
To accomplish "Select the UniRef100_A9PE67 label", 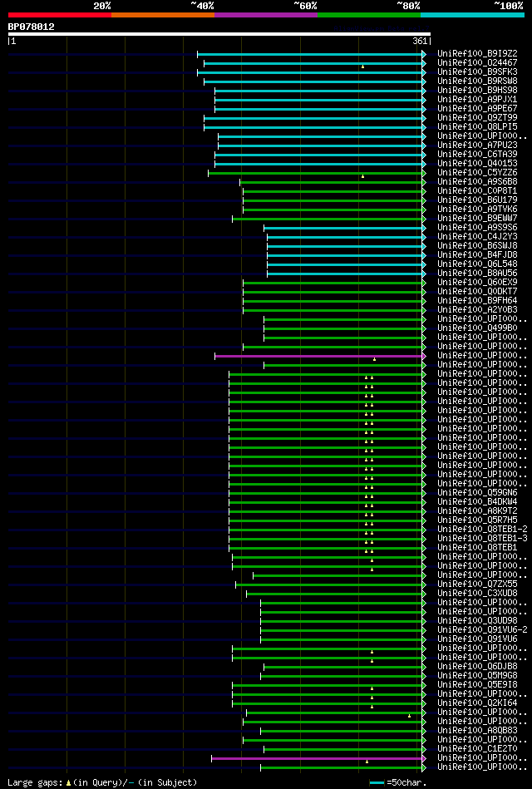I will pyautogui.click(x=478, y=109).
